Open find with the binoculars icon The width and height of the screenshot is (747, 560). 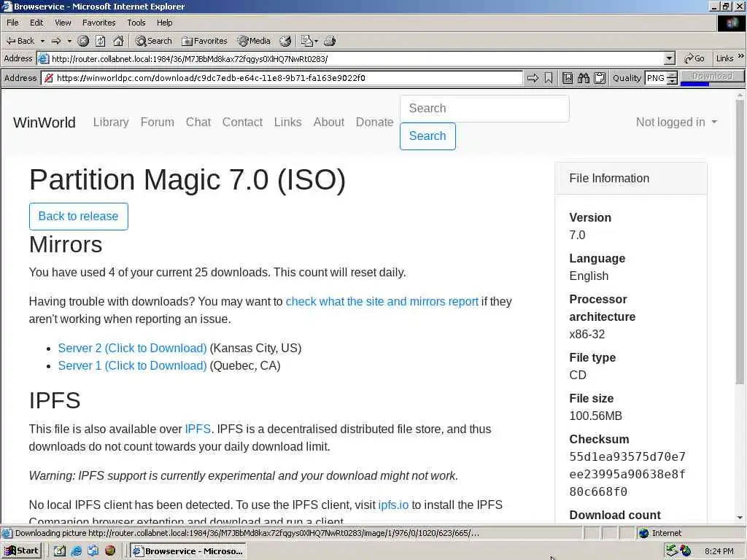tap(584, 78)
